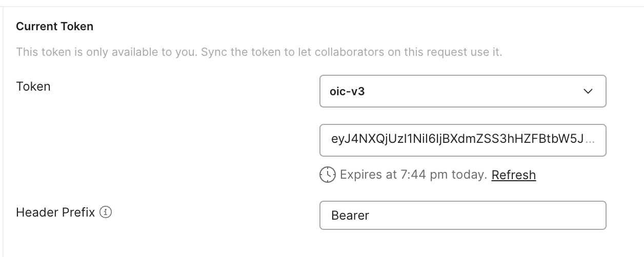
Task: Click the word Bearer in the prefix input
Action: [350, 216]
